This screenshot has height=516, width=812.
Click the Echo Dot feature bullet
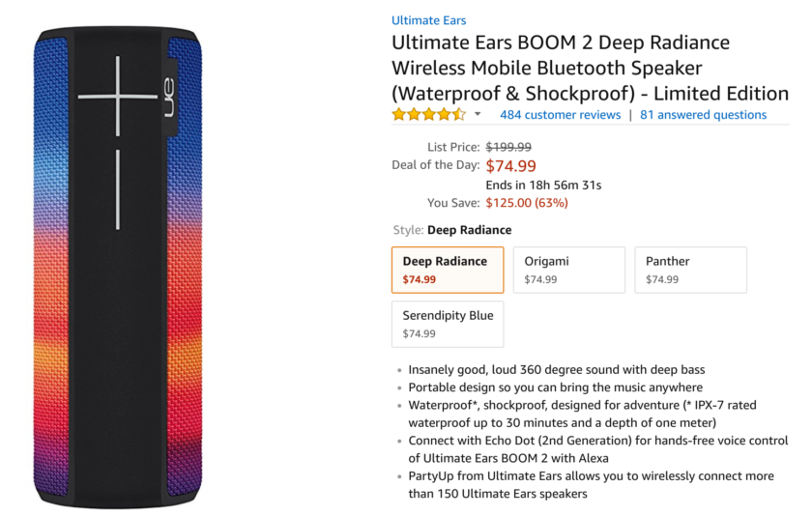(x=598, y=449)
